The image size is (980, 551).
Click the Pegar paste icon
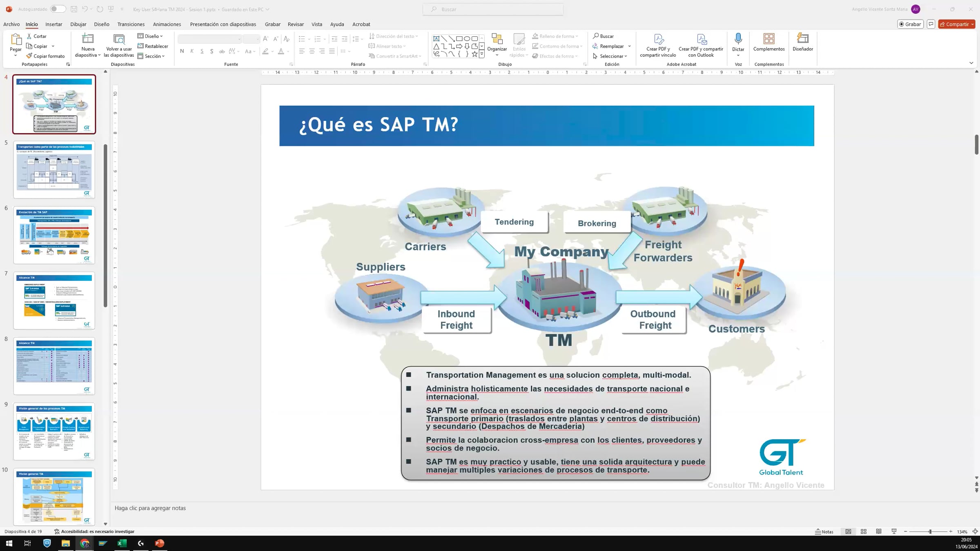coord(16,39)
